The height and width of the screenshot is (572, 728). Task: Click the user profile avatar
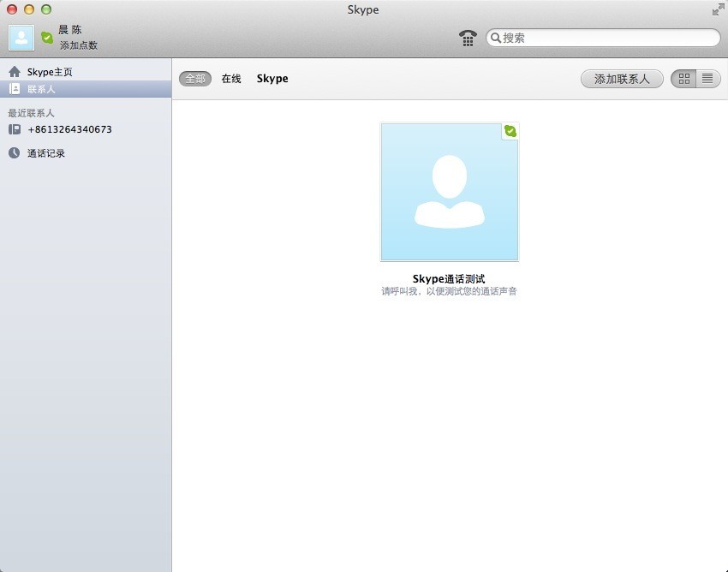click(21, 38)
